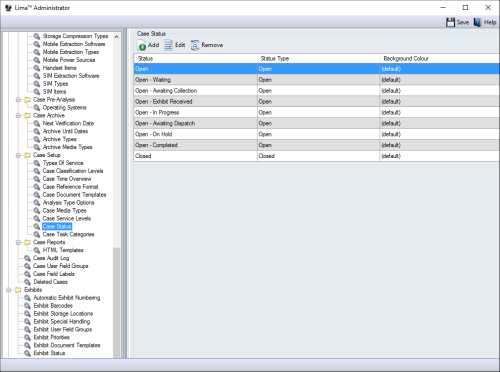Image resolution: width=500 pixels, height=372 pixels.
Task: Click the Save button text
Action: click(463, 22)
